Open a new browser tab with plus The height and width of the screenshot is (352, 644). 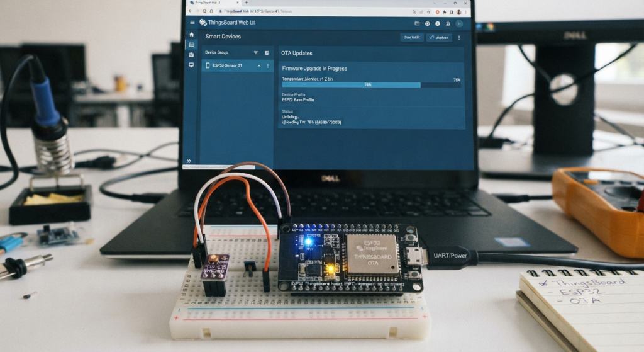(x=247, y=3)
